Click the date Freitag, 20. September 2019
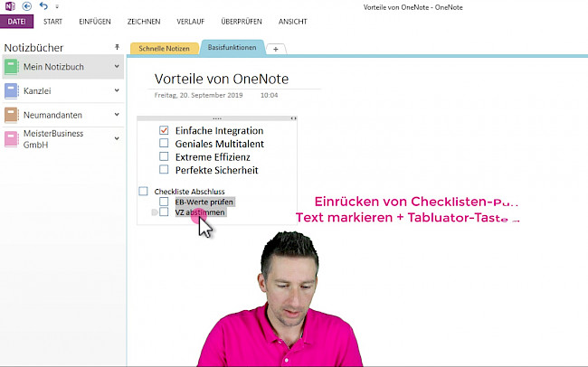Screen dimensions: 588x367 pos(198,95)
